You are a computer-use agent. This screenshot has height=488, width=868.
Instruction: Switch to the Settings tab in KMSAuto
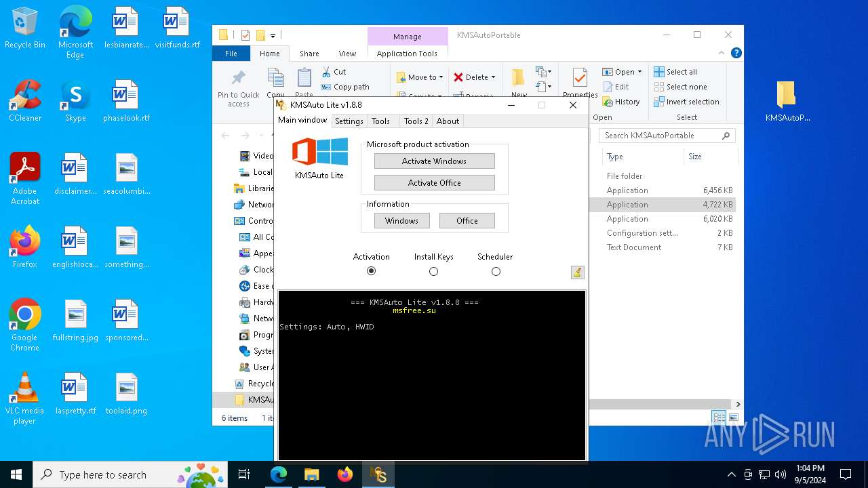[349, 121]
